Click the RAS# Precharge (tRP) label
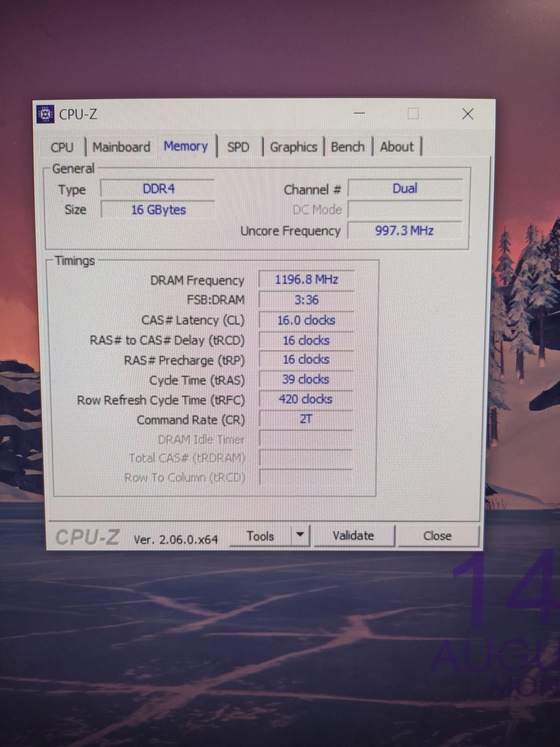This screenshot has width=560, height=747. [184, 361]
